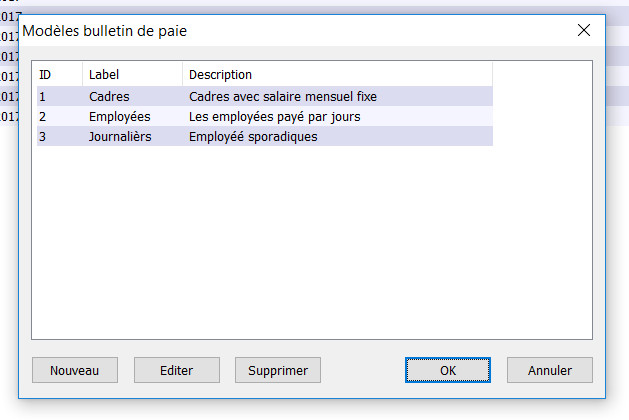
Task: Click ID 2 cell in list
Action: pos(43,117)
